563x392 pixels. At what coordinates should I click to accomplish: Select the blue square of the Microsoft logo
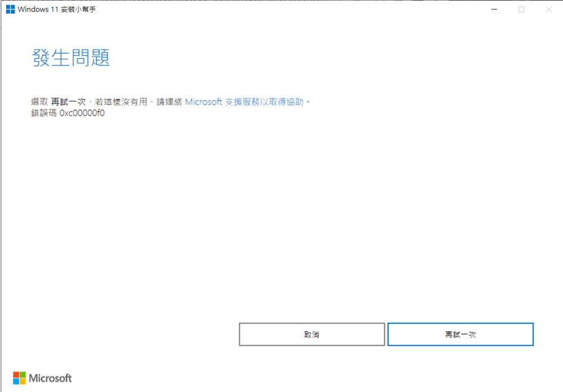point(16,380)
